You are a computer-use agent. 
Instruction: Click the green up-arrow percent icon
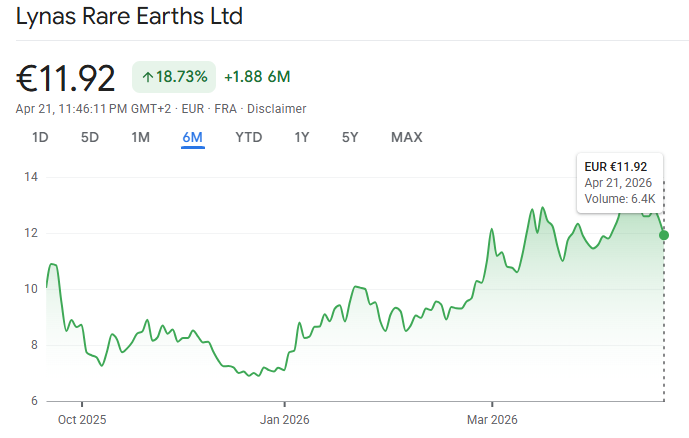(x=148, y=77)
